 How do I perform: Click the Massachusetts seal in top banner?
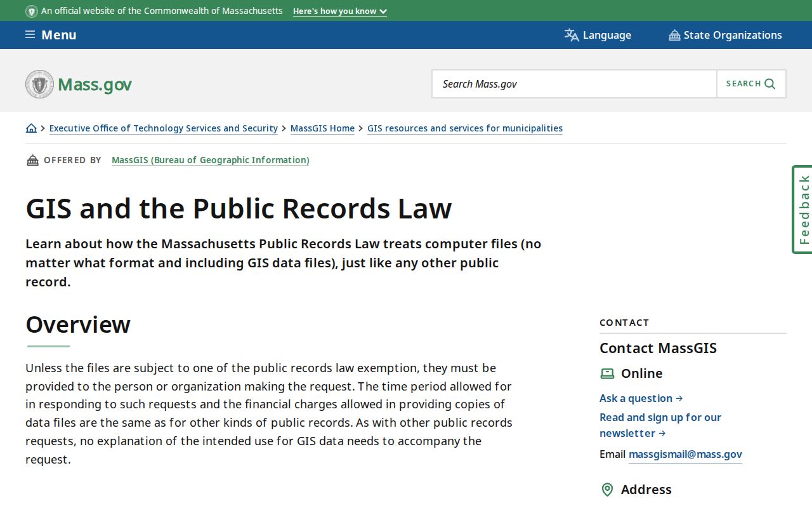click(x=32, y=11)
